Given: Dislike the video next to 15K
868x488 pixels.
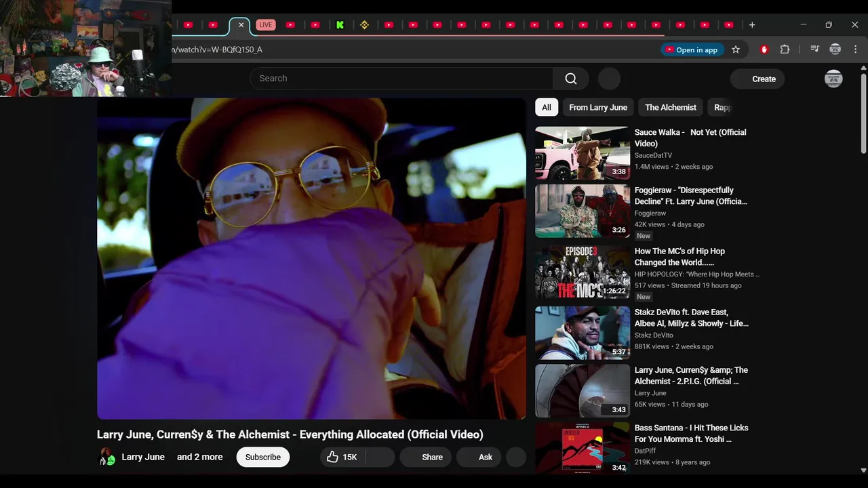Looking at the screenshot, I should click(380, 457).
